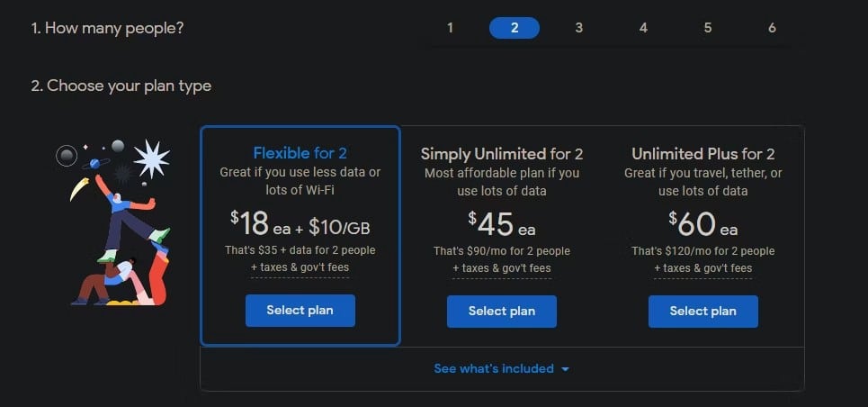Open taxes & gov't fees under Flexible
This screenshot has width=868, height=407.
tap(300, 267)
